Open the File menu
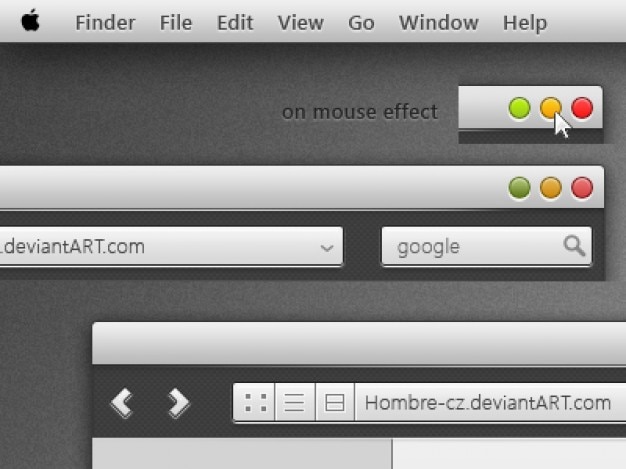 176,22
